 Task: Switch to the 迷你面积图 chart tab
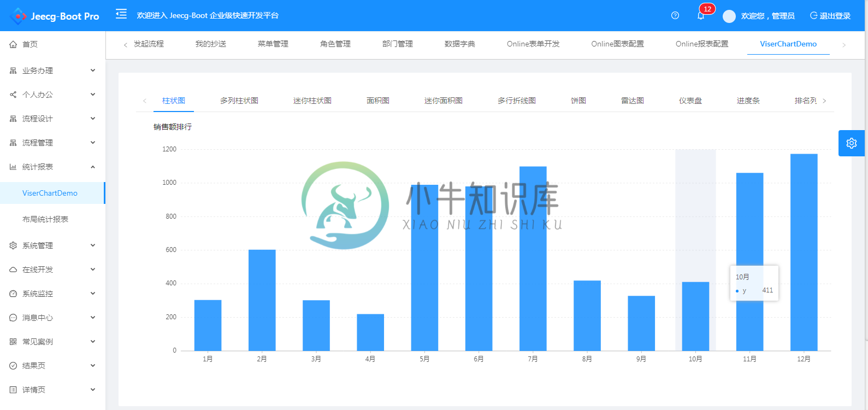click(x=444, y=101)
